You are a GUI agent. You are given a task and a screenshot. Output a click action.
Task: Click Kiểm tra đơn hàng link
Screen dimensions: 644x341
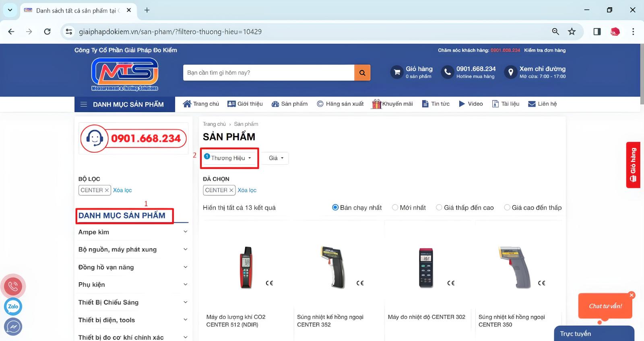coord(545,50)
